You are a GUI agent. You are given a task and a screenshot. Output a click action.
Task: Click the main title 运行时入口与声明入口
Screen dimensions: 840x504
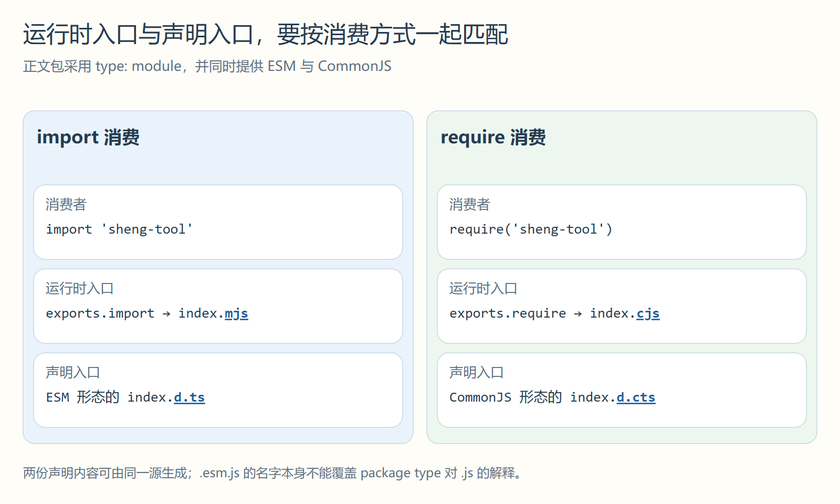139,35
